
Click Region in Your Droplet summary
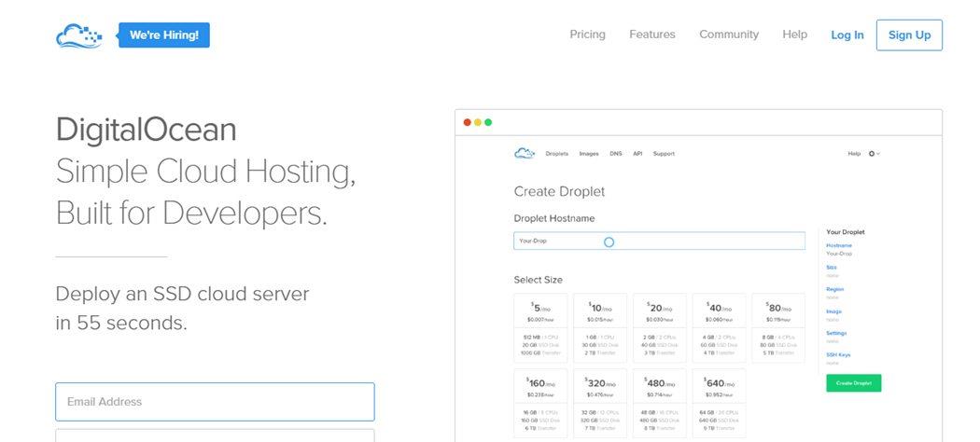pyautogui.click(x=835, y=289)
